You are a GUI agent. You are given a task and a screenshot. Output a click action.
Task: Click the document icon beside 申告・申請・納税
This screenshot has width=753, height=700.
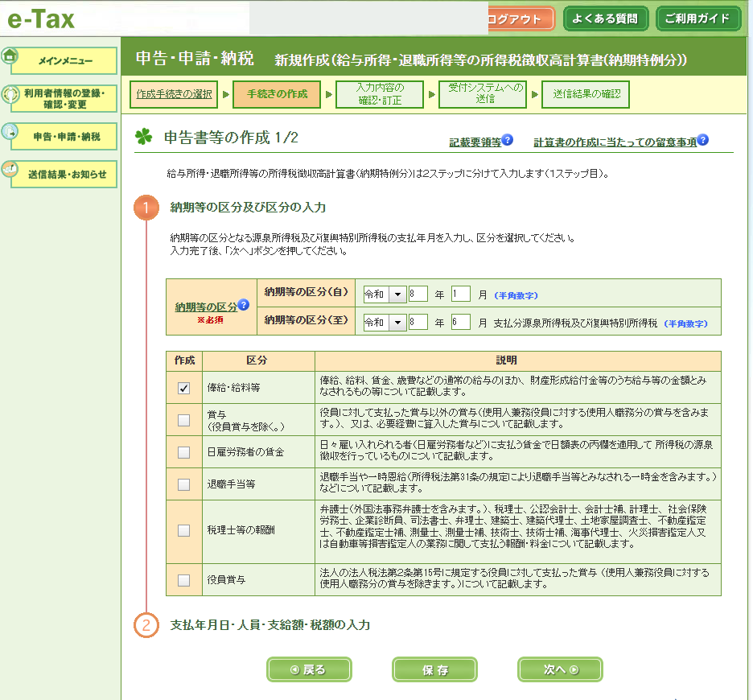(x=10, y=131)
